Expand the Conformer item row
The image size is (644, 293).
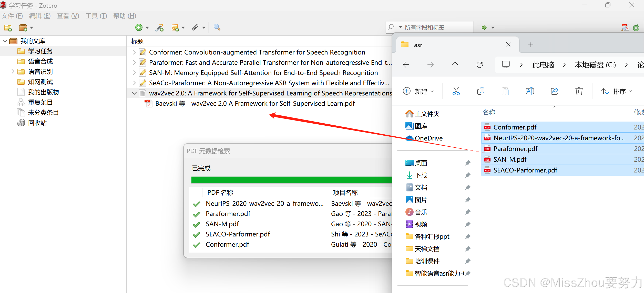point(134,52)
